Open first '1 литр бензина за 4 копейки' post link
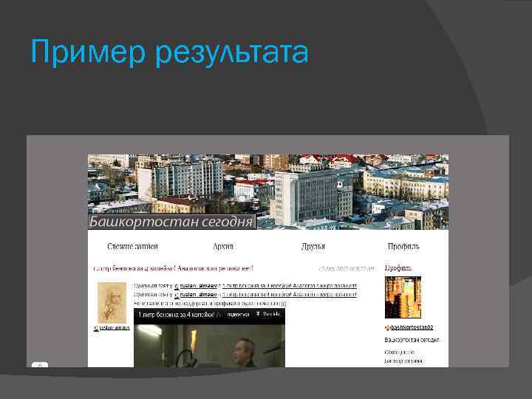The image size is (532, 399). (x=290, y=286)
